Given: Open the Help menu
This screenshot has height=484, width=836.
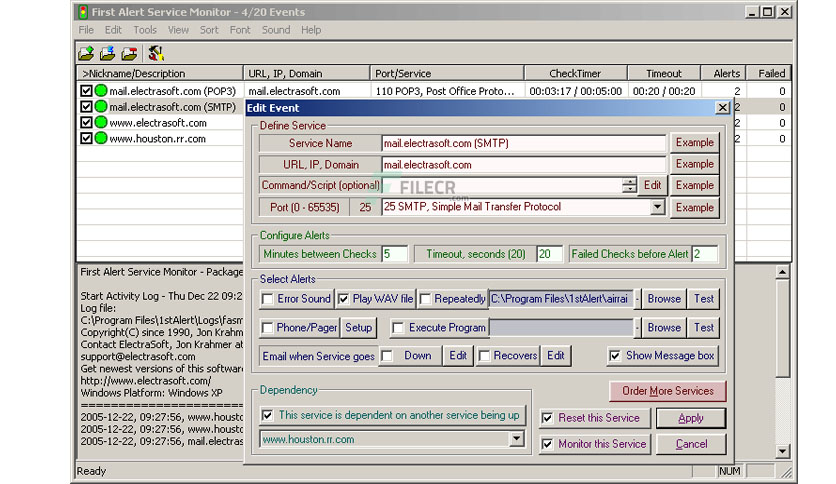Looking at the screenshot, I should [x=311, y=30].
